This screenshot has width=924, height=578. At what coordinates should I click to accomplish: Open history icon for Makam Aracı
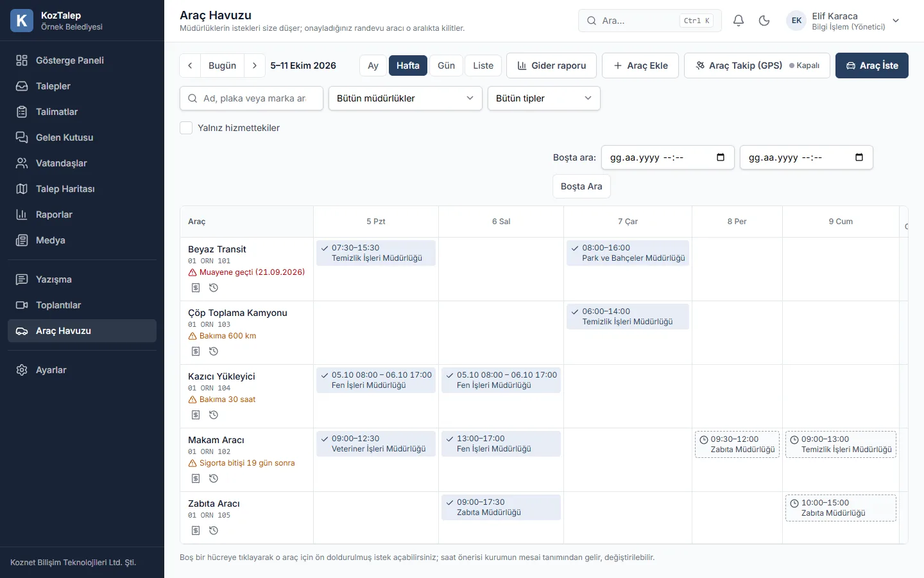coord(214,478)
